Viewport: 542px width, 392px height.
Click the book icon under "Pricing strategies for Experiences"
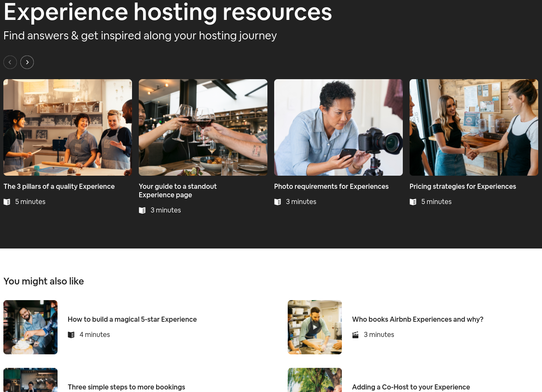click(x=413, y=202)
